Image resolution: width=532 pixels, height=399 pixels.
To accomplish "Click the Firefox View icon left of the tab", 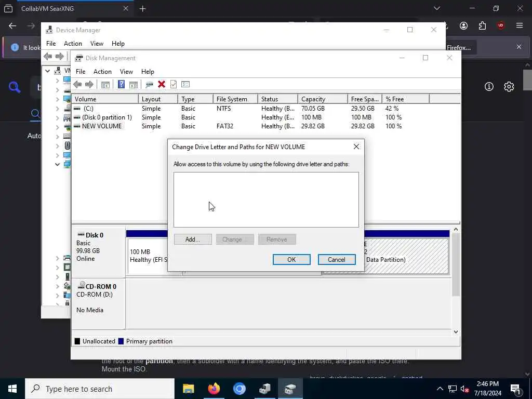I will tap(8, 8).
